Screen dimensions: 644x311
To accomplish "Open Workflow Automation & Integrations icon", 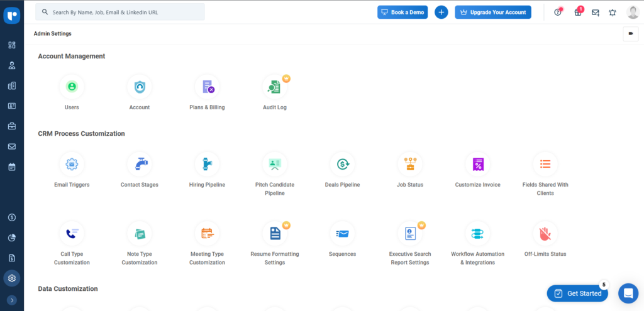I will click(478, 234).
